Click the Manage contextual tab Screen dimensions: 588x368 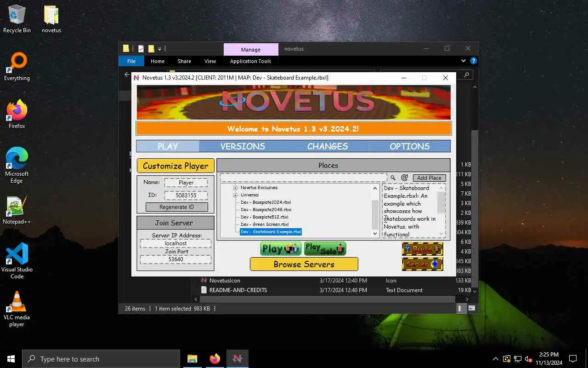251,49
